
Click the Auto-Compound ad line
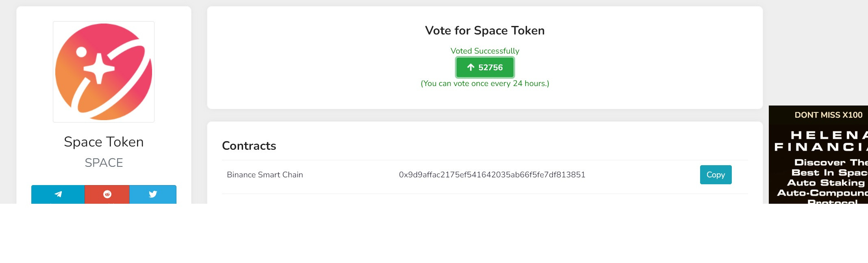click(x=822, y=193)
